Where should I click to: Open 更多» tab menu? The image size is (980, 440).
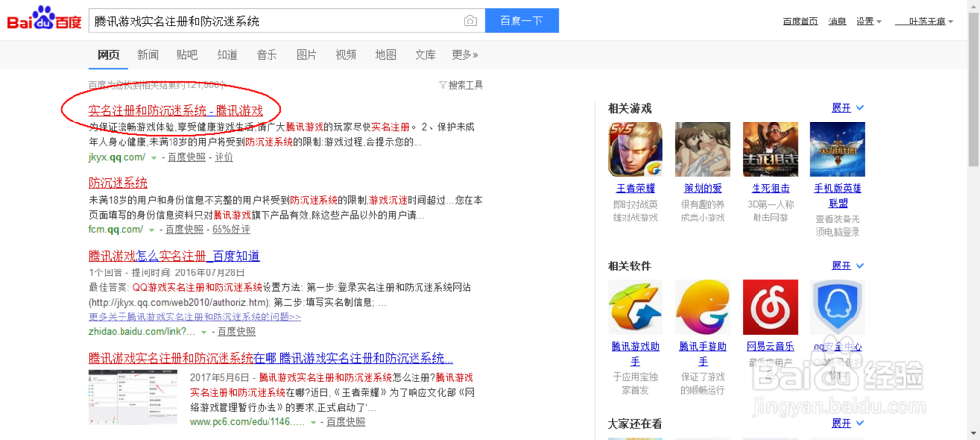tap(465, 54)
